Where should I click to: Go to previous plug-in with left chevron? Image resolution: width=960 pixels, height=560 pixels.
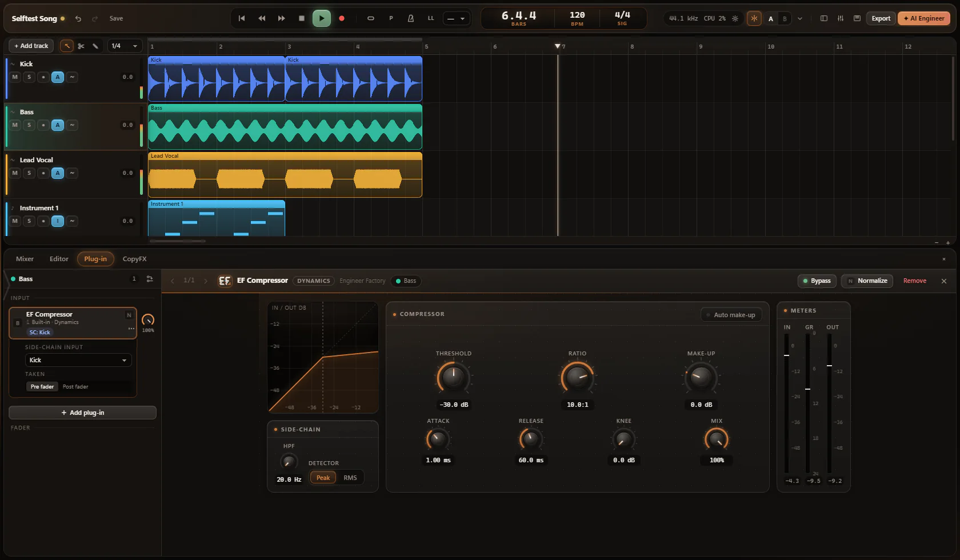tap(173, 281)
